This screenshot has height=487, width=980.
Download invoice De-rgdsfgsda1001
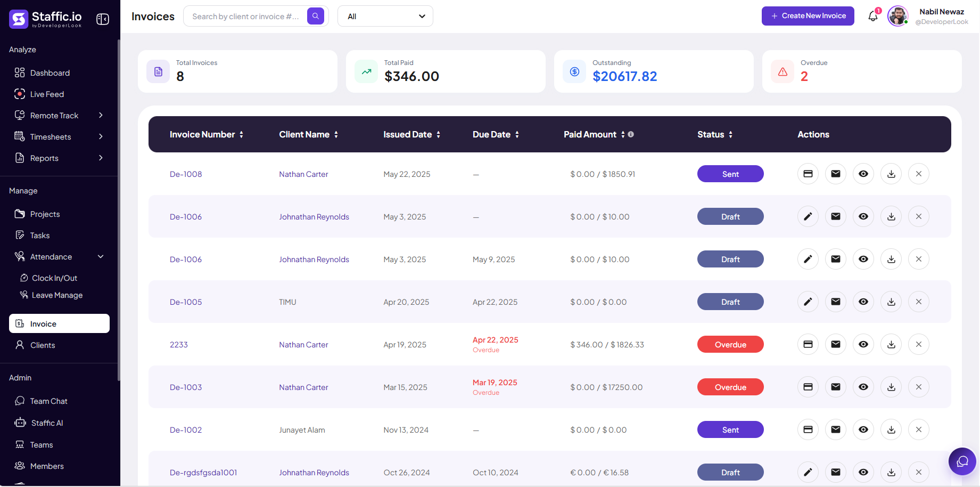coord(891,472)
